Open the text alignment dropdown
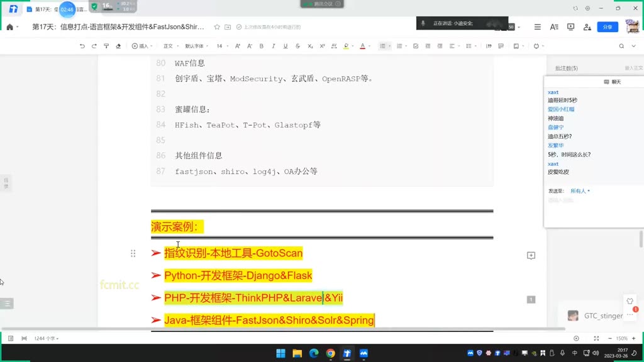This screenshot has width=644, height=362. (x=454, y=46)
